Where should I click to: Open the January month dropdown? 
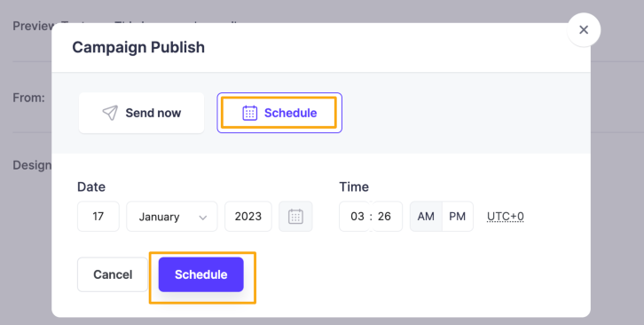(172, 217)
